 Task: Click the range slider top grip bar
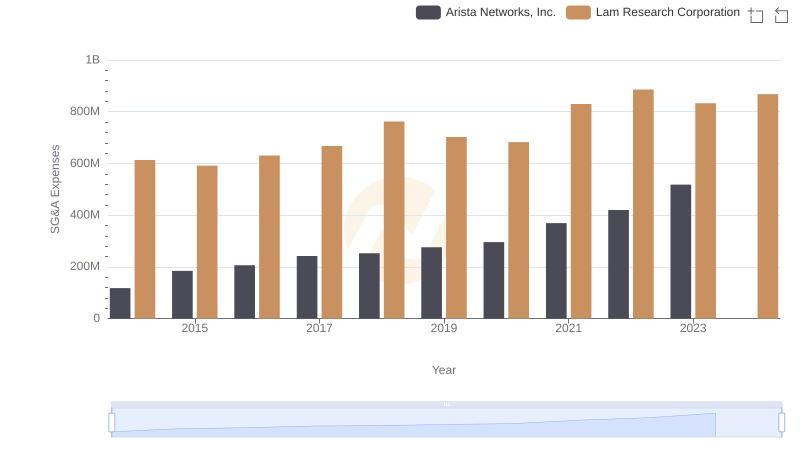[x=446, y=404]
